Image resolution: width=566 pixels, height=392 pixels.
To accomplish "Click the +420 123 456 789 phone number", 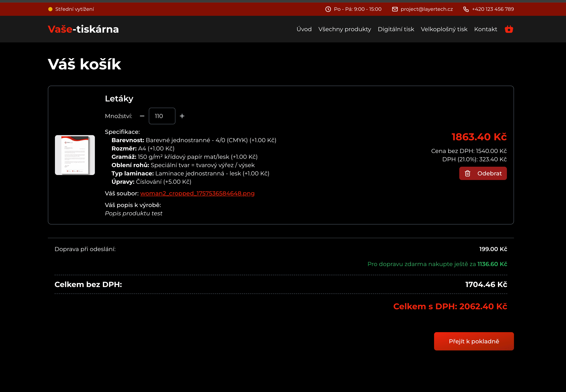I will pyautogui.click(x=493, y=9).
